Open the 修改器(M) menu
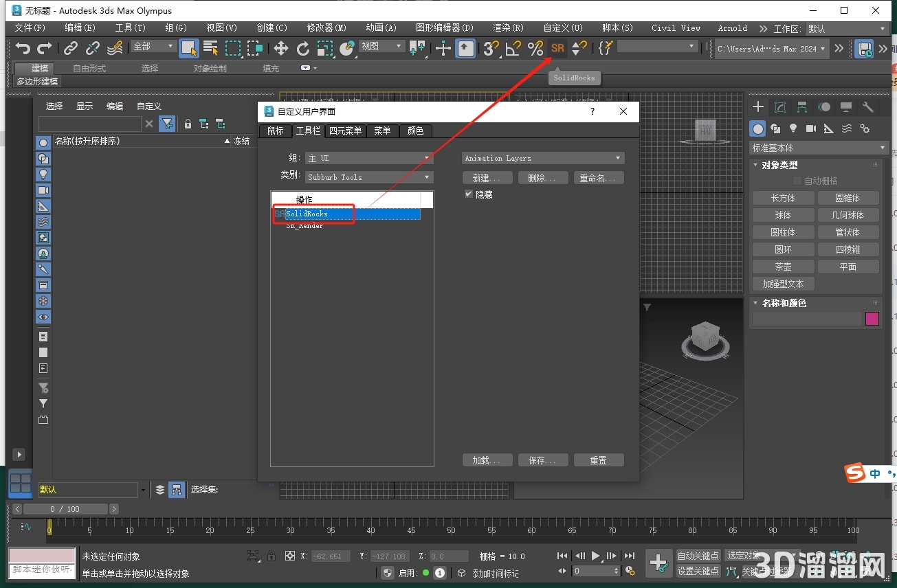The image size is (897, 588). pos(326,28)
